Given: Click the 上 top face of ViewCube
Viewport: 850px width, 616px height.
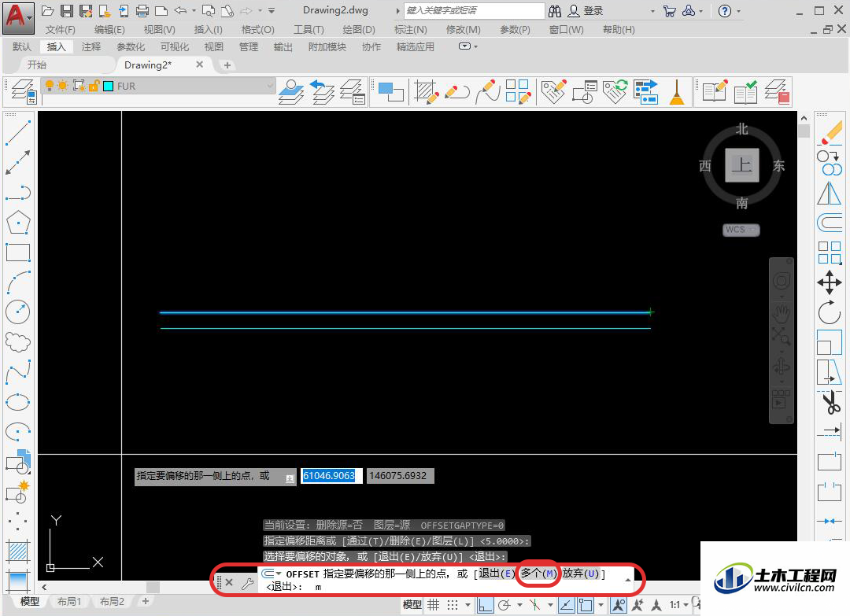Looking at the screenshot, I should pos(741,164).
